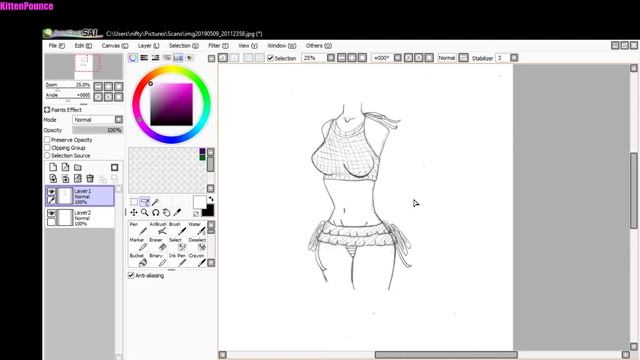Click the Normal view mode button in toolbar
This screenshot has height=360, width=640.
point(447,58)
